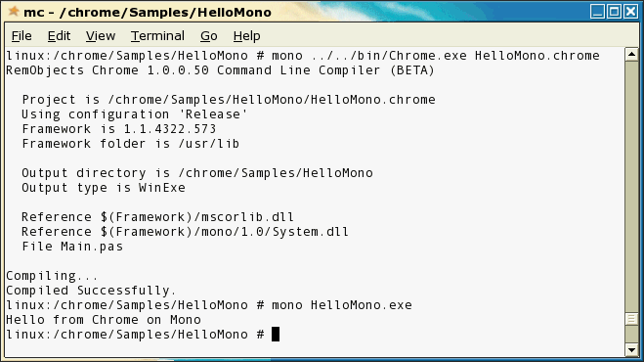Maximize the mc terminal window
The image size is (644, 362).
click(x=614, y=11)
